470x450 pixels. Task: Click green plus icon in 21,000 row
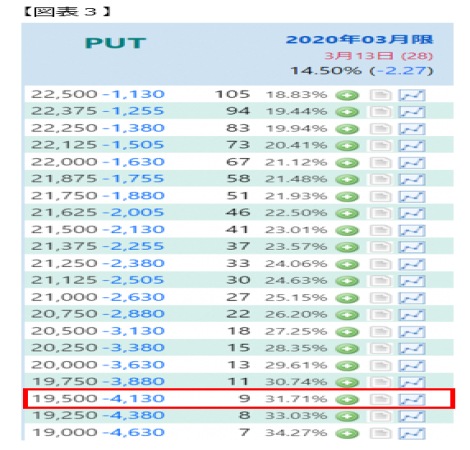(347, 298)
